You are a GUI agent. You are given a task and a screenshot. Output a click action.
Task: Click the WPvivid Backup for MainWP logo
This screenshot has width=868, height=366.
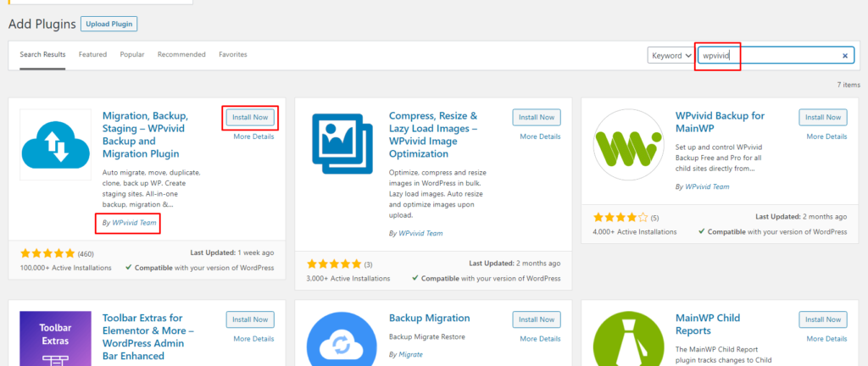tap(628, 144)
